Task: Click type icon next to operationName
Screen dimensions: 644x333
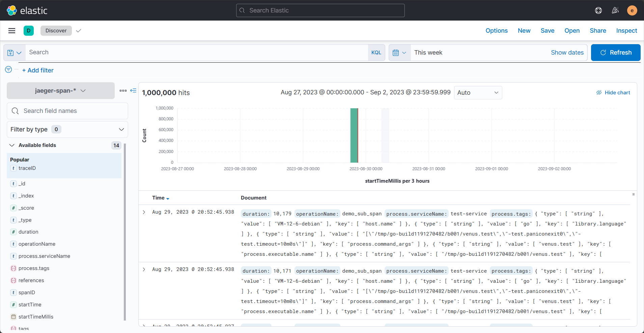Action: pos(13,244)
